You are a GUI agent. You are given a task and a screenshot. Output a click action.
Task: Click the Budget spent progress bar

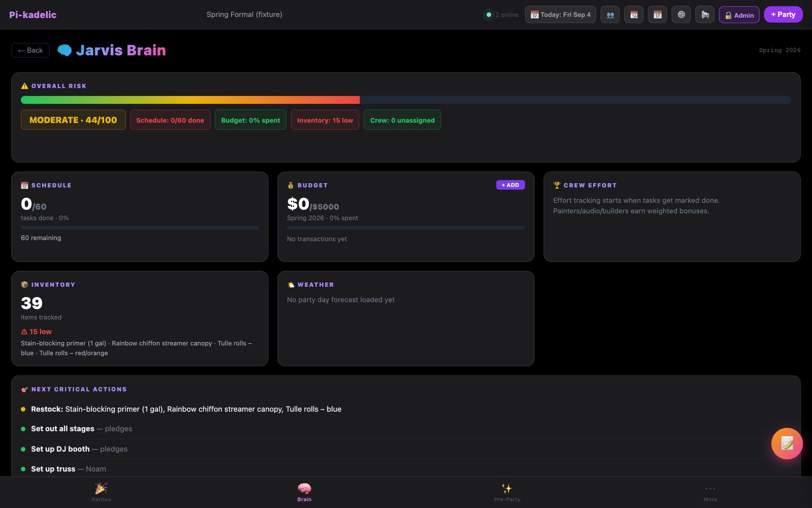406,228
